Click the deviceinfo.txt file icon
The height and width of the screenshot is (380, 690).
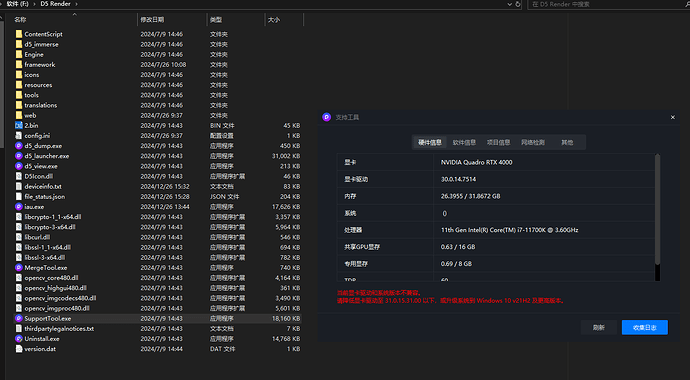pyautogui.click(x=18, y=186)
